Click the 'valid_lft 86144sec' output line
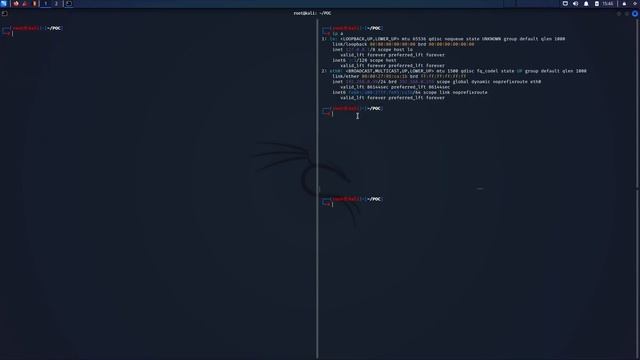The height and width of the screenshot is (360, 640). 395,87
